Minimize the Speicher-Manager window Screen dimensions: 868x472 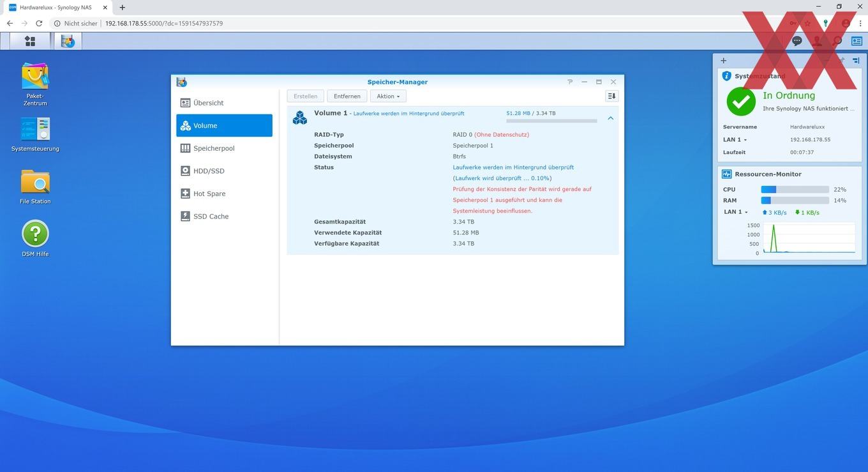(x=584, y=82)
